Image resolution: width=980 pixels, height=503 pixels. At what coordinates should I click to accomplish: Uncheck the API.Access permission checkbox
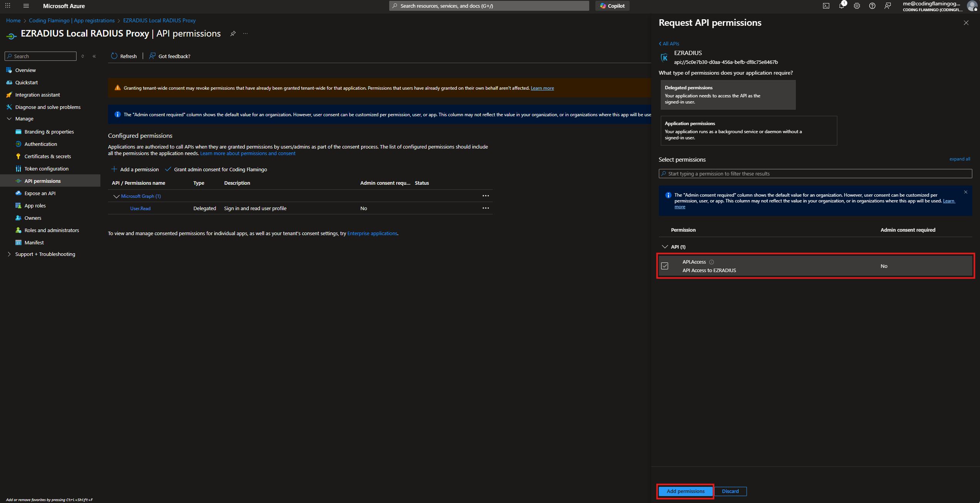point(665,266)
